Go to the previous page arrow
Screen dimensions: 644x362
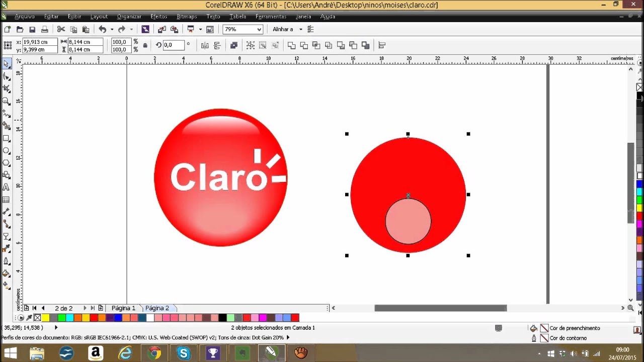[x=43, y=308]
